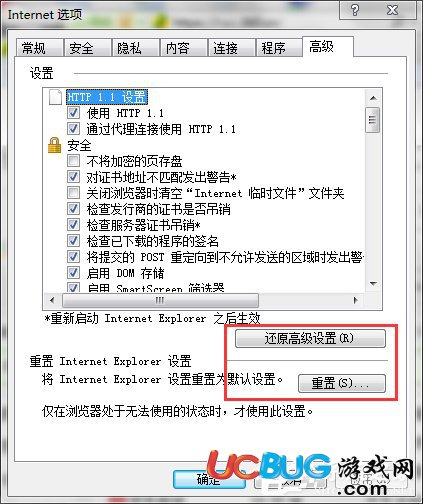Click the list's scroll up arrow

373,98
